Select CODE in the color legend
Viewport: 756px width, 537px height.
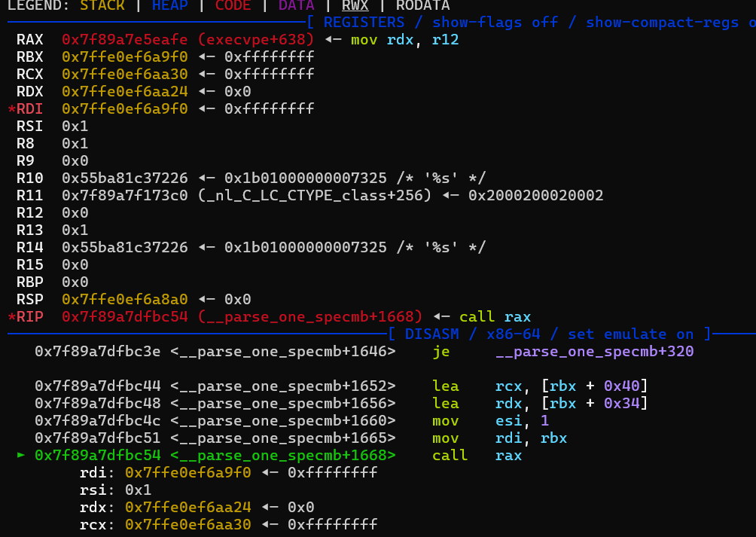pyautogui.click(x=233, y=6)
